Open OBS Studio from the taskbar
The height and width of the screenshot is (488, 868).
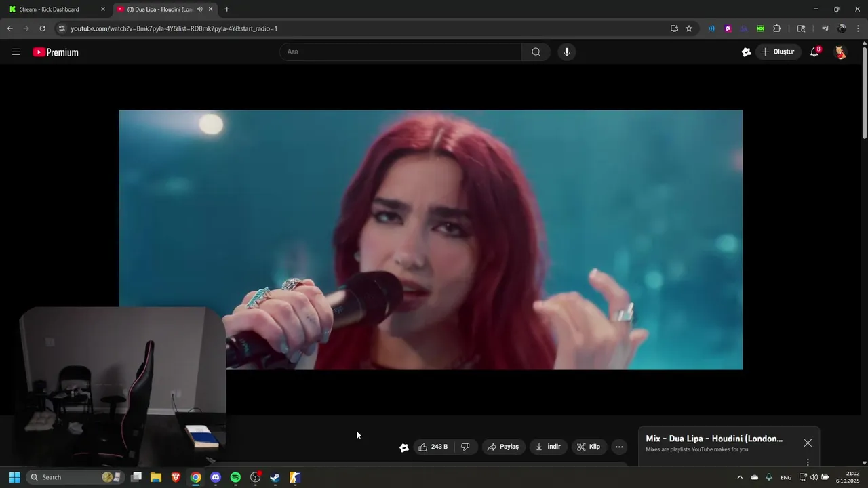[x=255, y=477]
